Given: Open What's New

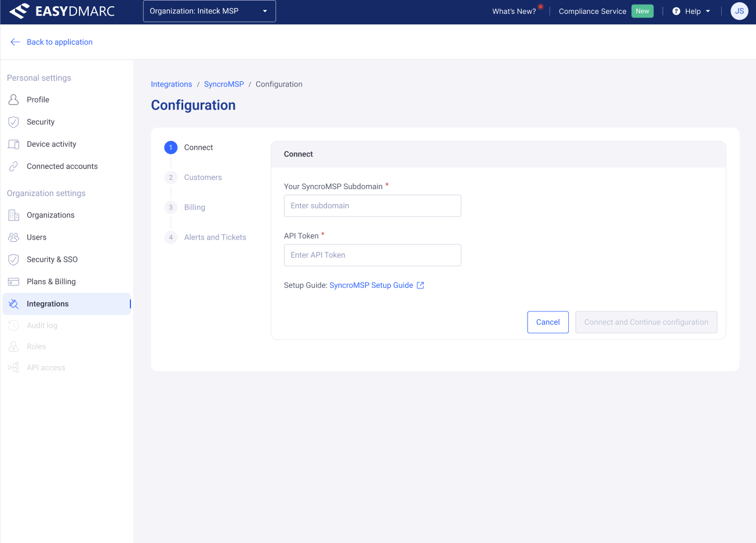Looking at the screenshot, I should click(514, 11).
